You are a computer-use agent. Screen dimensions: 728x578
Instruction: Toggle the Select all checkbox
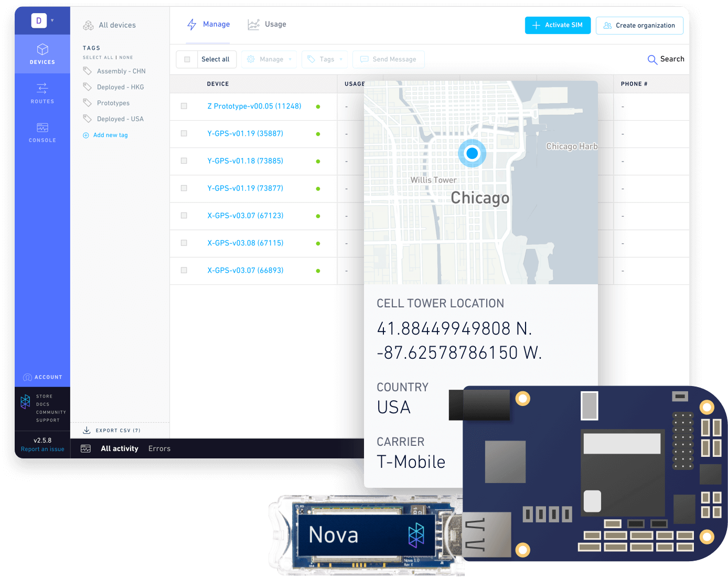(187, 59)
